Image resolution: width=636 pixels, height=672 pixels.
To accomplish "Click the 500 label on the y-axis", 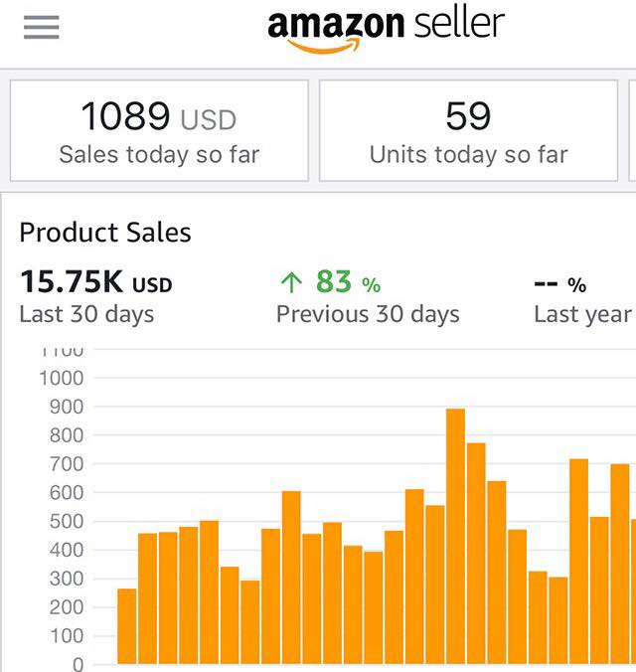I will pos(67,522).
